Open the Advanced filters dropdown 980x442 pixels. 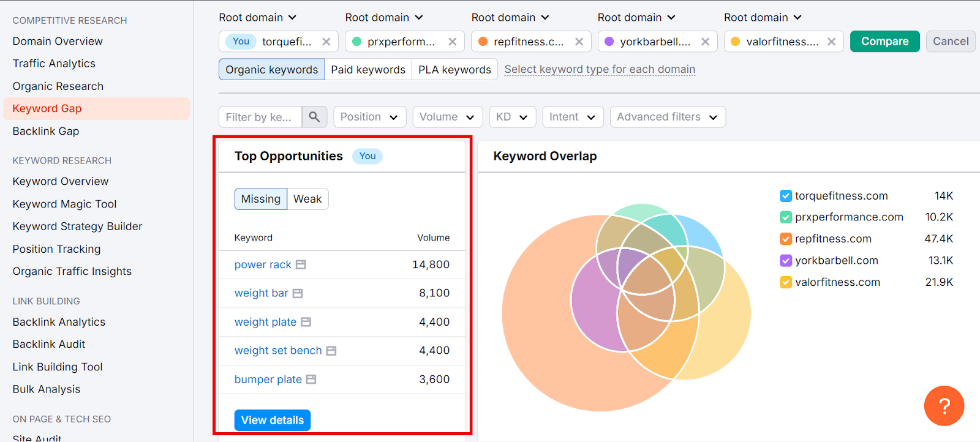[668, 117]
